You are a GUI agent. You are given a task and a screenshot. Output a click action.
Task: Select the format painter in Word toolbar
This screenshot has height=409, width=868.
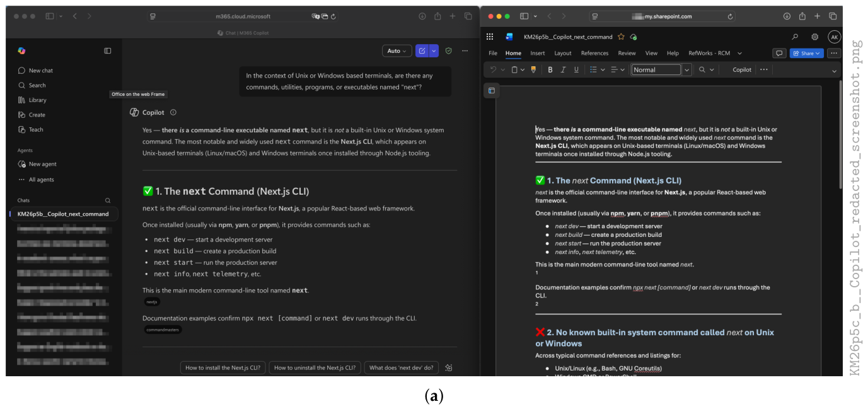pyautogui.click(x=533, y=69)
